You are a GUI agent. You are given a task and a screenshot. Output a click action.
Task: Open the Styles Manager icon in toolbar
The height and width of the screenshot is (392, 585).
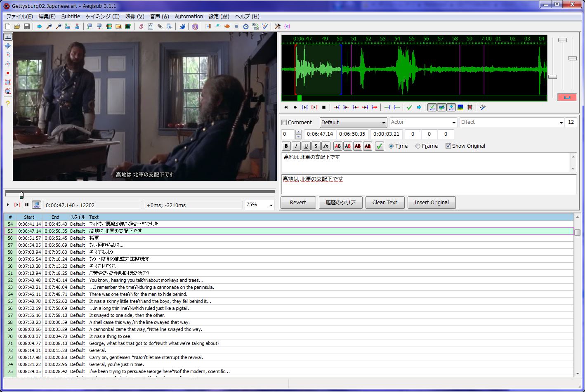(x=141, y=26)
